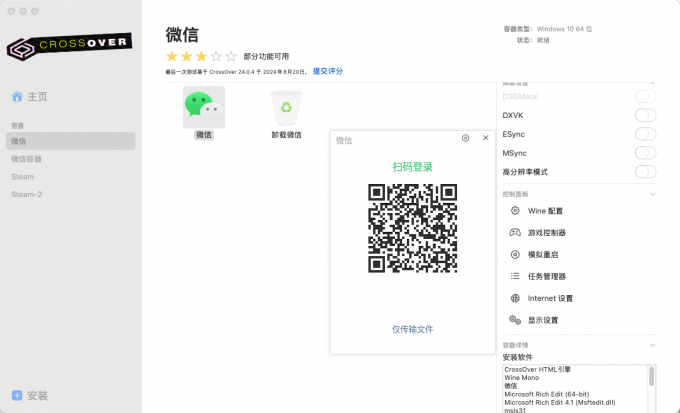Collapse the 高级设置 section chevron at the panel top
This screenshot has width=680, height=413.
click(652, 83)
